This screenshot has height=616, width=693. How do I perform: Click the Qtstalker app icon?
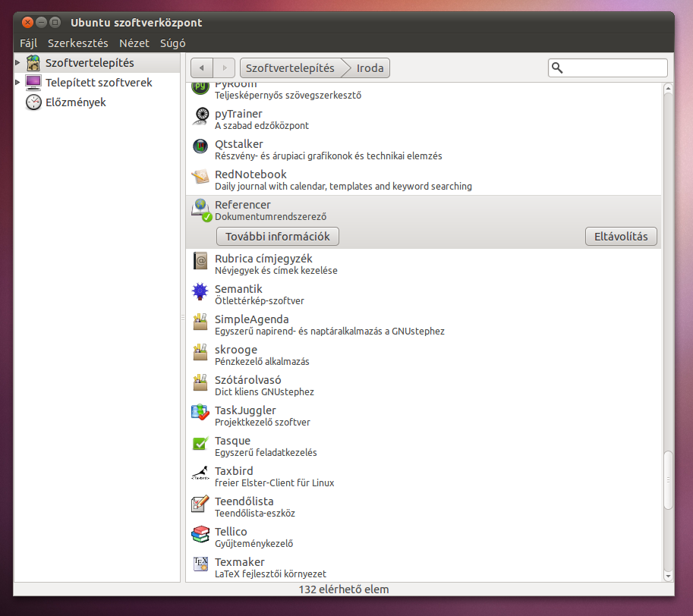[200, 146]
